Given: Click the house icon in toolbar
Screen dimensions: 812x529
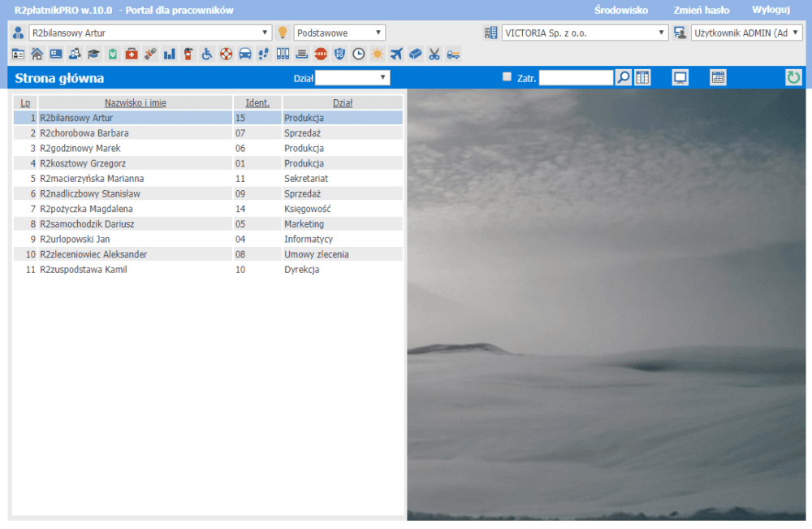Looking at the screenshot, I should (x=37, y=54).
